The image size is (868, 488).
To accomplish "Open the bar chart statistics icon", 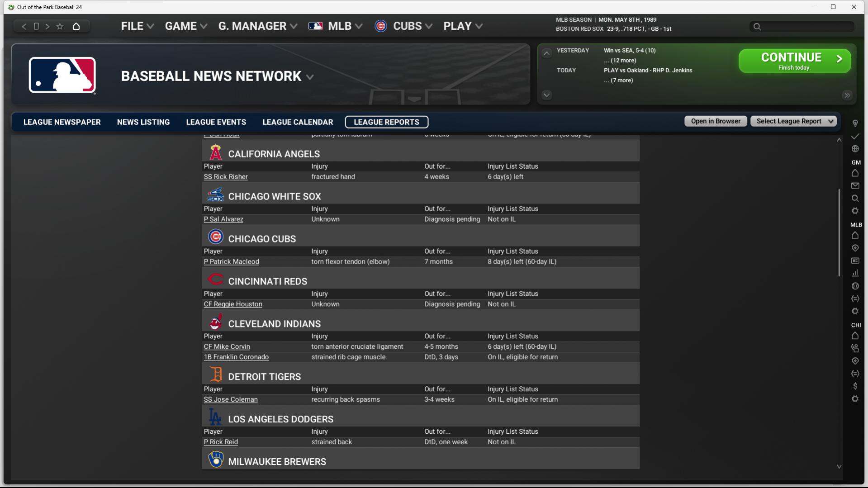I will pos(855,273).
